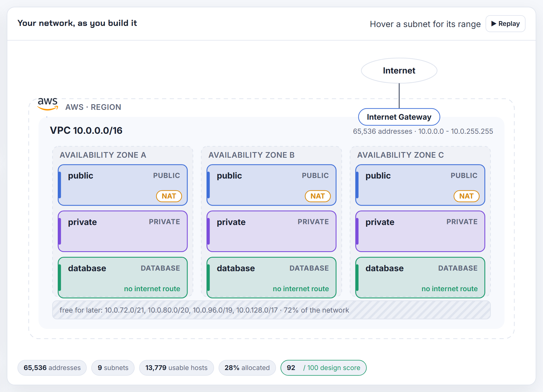Image resolution: width=543 pixels, height=392 pixels.
Task: Click the 'free for later' address bar
Action: (x=271, y=310)
